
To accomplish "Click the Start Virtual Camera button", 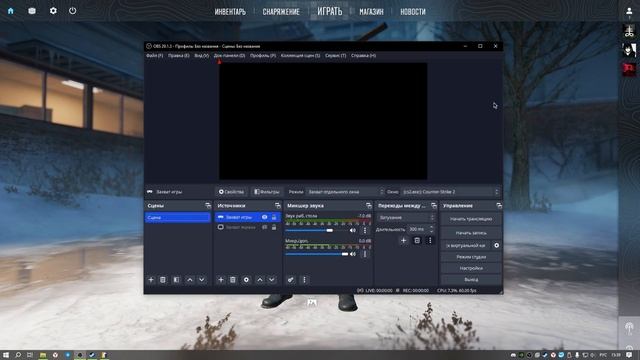I will pos(466,245).
